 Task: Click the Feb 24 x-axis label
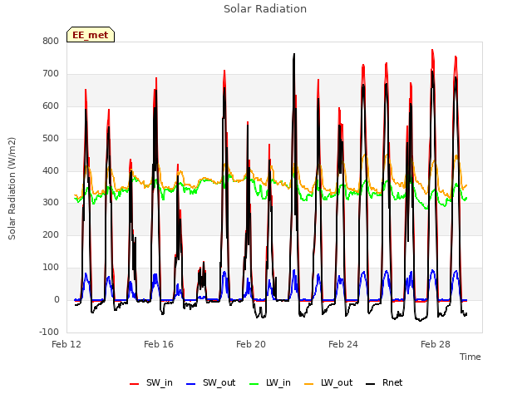[343, 344]
